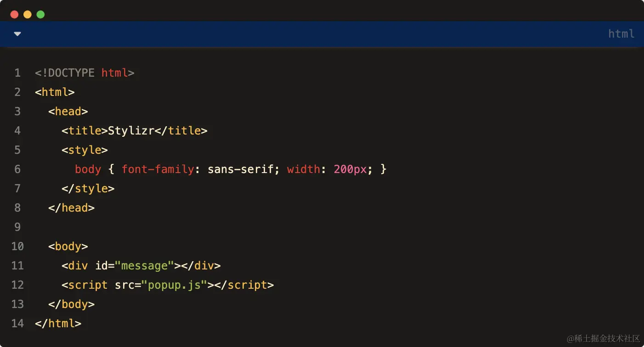Screen dimensions: 644x347
Task: Click the closing </head> tag
Action: coord(71,207)
